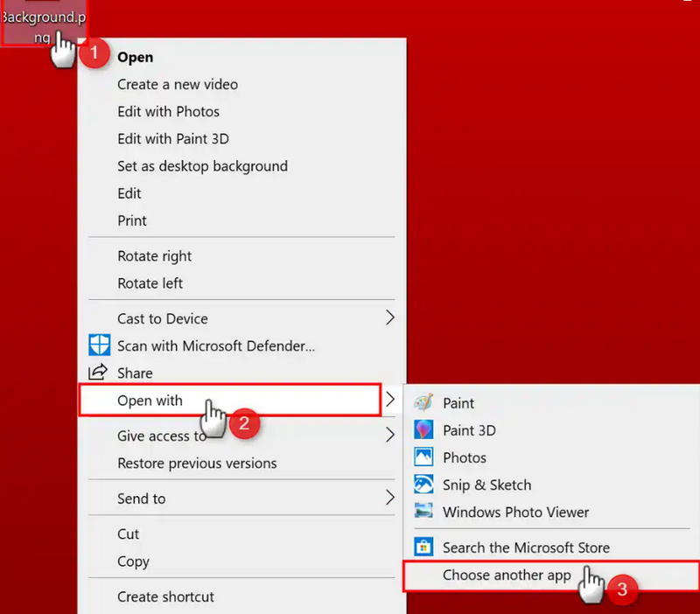Select Create a new video
This screenshot has height=614, width=700.
(241, 84)
